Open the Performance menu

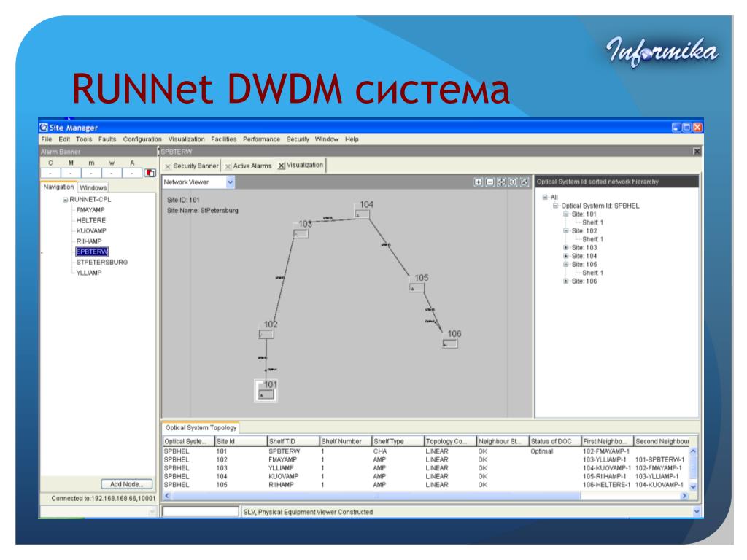coord(262,139)
